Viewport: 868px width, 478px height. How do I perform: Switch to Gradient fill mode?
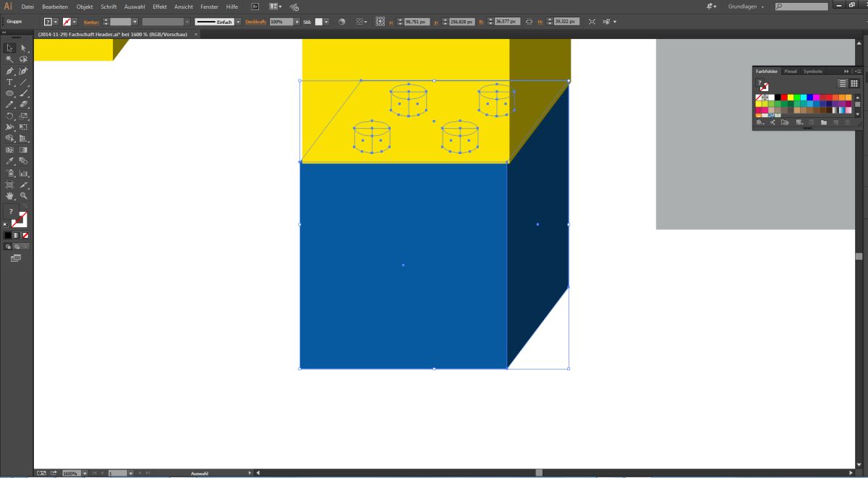pyautogui.click(x=17, y=235)
